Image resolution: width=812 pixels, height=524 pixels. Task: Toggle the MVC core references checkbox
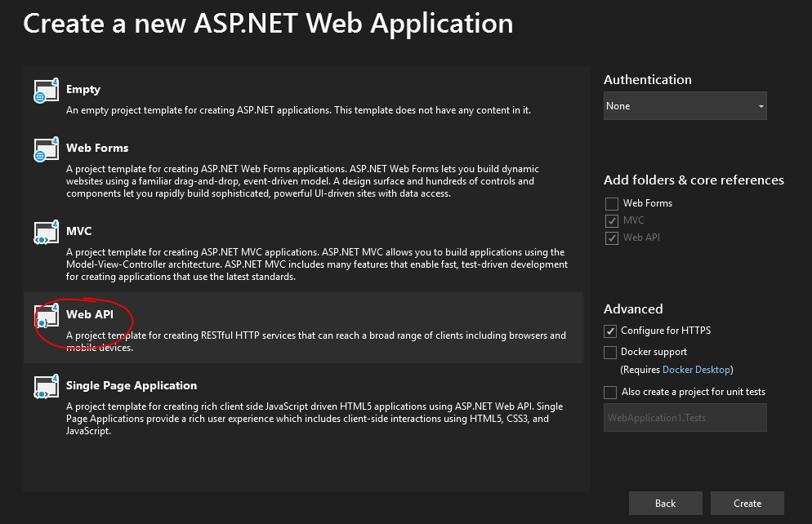612,221
